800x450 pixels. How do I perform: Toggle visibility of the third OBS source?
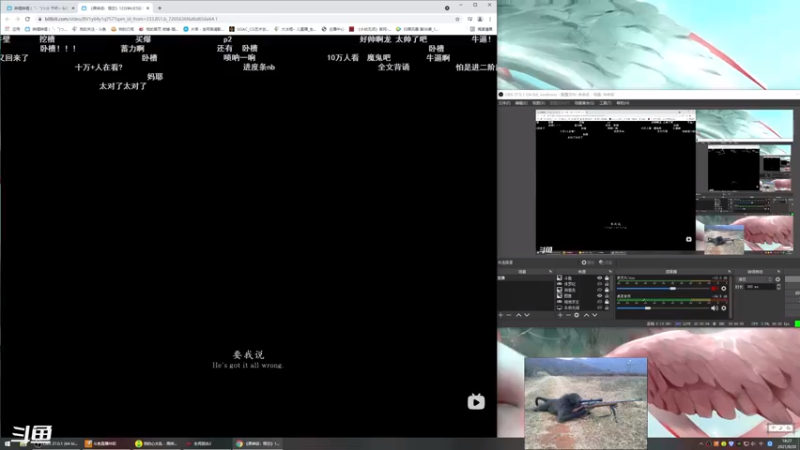pos(599,290)
